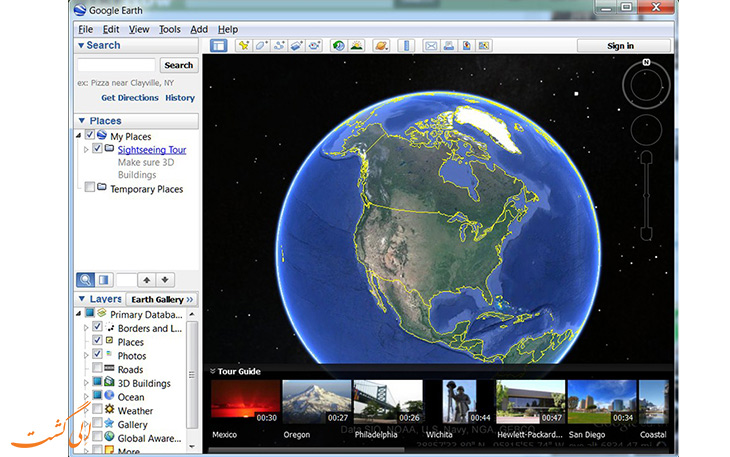Image resolution: width=730 pixels, height=457 pixels.
Task: Move selected place down with arrow
Action: coord(165,280)
